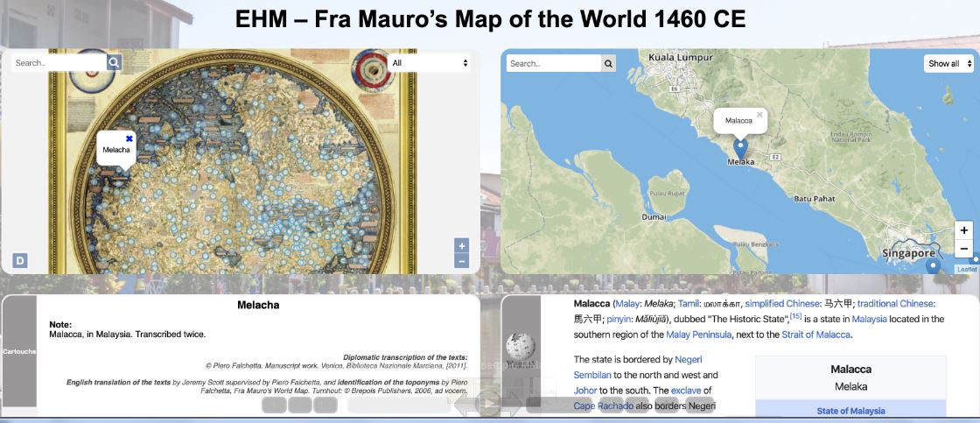Screen dimensions: 980x423
Task: Zoom in on the modern Leaflet map
Action: coord(963,229)
